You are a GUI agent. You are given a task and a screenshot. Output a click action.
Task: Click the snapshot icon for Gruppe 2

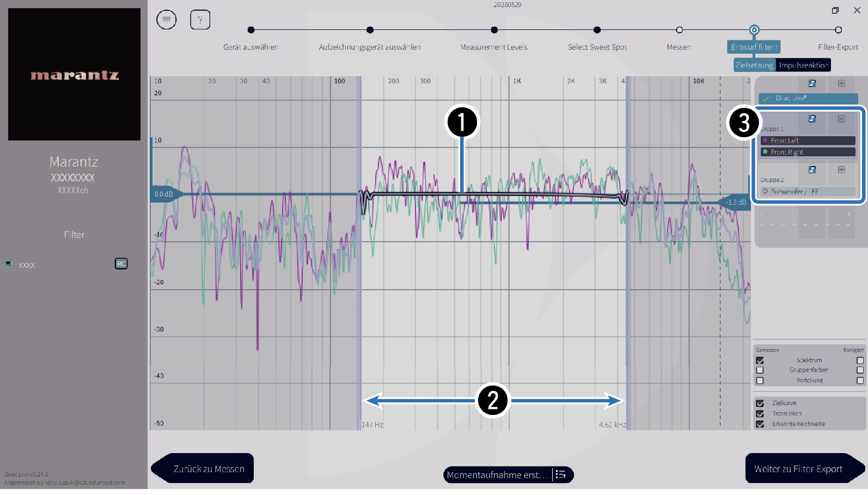(841, 170)
